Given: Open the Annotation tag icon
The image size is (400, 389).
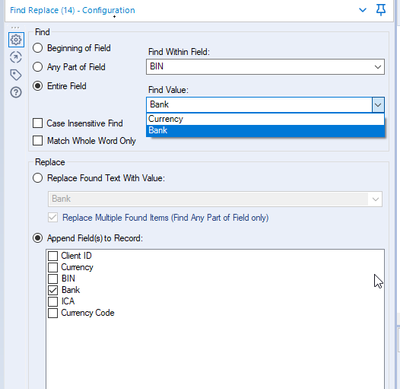Looking at the screenshot, I should [x=16, y=75].
